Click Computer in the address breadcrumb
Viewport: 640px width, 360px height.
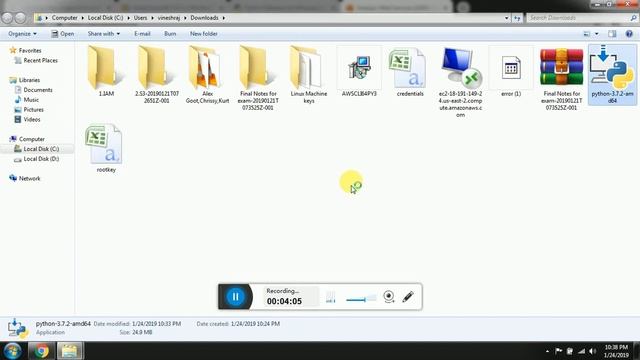click(x=64, y=18)
